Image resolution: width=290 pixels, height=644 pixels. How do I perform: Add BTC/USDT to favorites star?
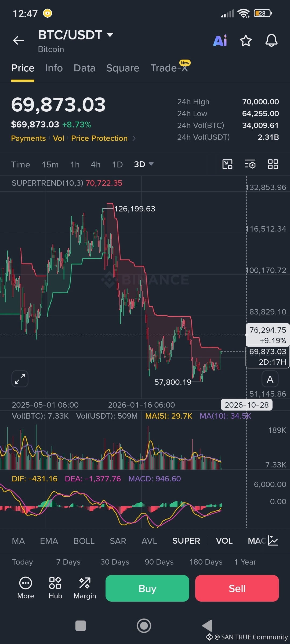pos(246,41)
